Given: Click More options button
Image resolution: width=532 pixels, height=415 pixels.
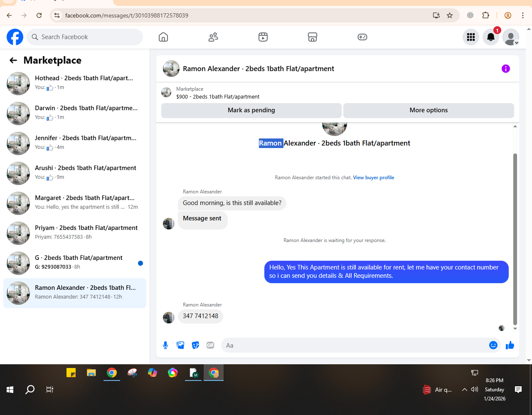Looking at the screenshot, I should (x=429, y=110).
